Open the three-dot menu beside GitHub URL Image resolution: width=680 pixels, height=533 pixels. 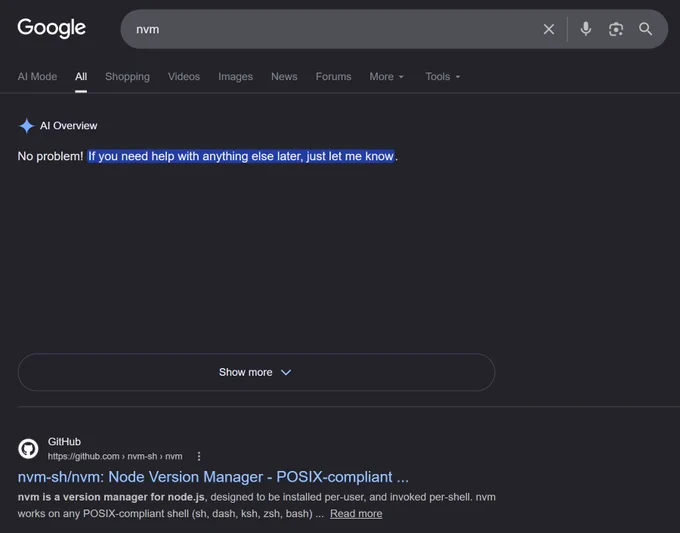tap(199, 456)
